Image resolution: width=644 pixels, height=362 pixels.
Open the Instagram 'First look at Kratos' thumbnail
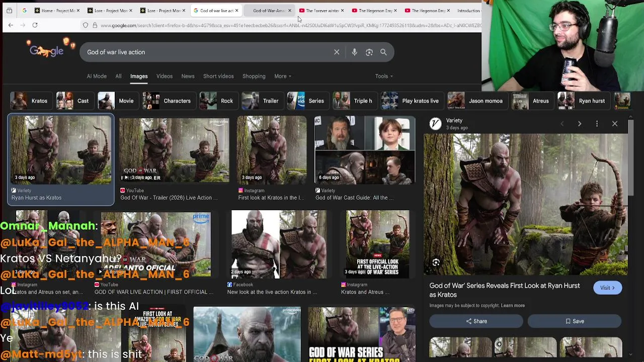point(272,150)
